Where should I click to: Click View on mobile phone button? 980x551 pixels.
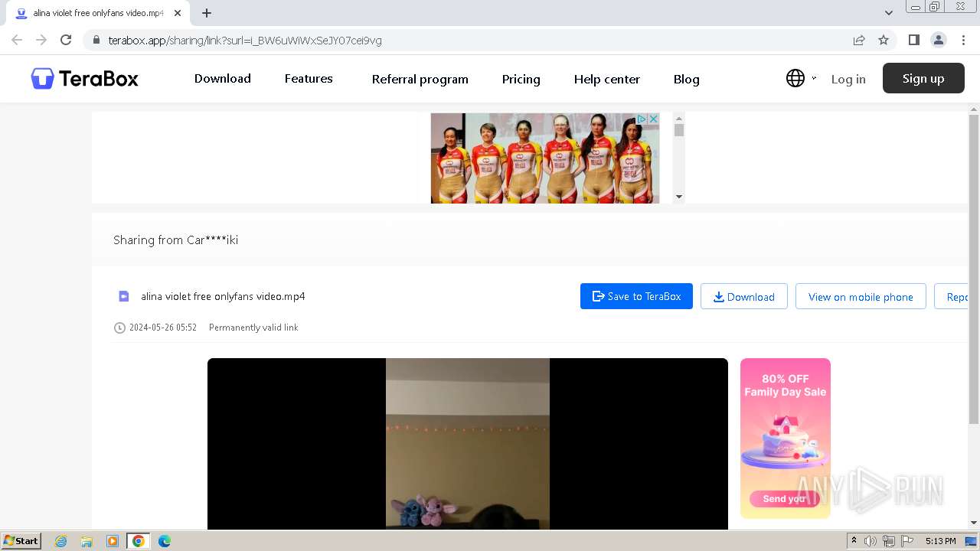click(861, 296)
